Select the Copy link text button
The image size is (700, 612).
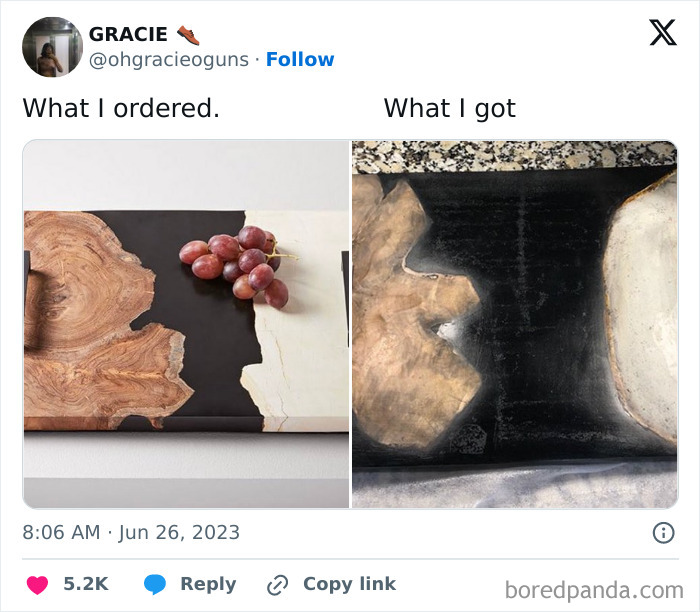(x=349, y=585)
